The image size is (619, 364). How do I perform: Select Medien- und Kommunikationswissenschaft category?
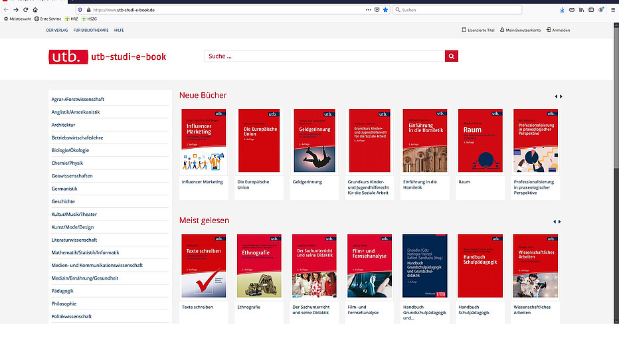pos(97,265)
